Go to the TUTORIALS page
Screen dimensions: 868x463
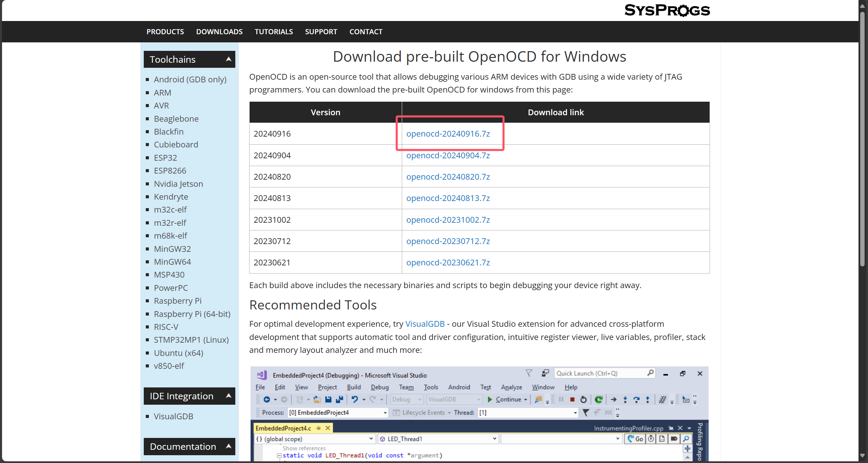[274, 32]
